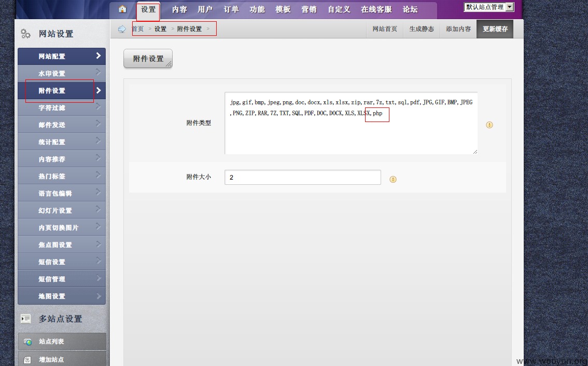Click the chevron arrow on 邮件发送 row

tap(98, 123)
